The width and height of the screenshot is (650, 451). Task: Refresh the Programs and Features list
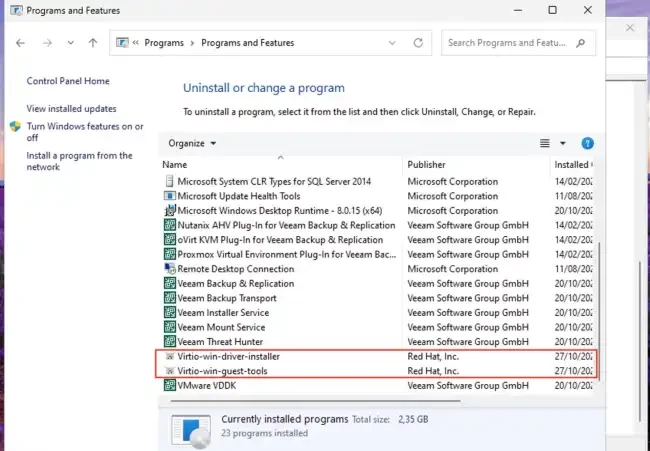pyautogui.click(x=419, y=43)
